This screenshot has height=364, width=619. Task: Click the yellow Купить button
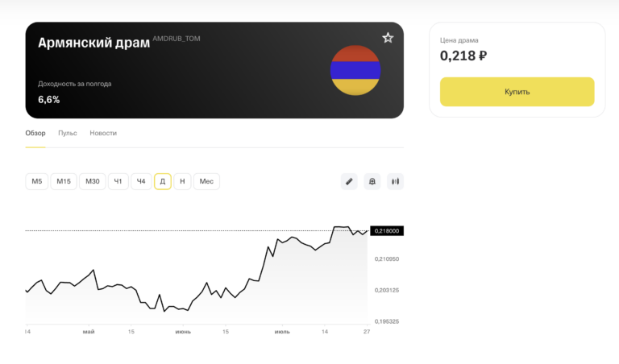pos(517,92)
